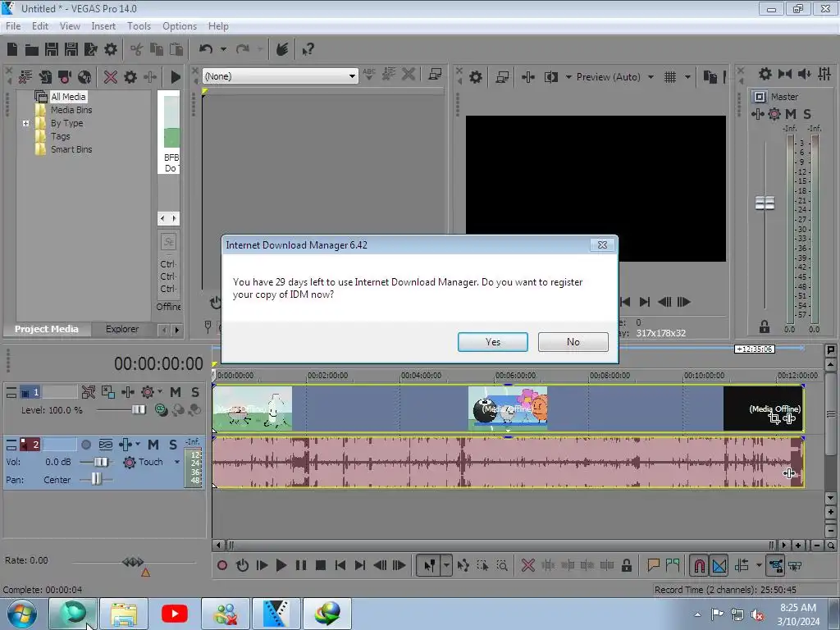The width and height of the screenshot is (840, 630).
Task: Toggle Enable Snapping magnet button
Action: [699, 565]
